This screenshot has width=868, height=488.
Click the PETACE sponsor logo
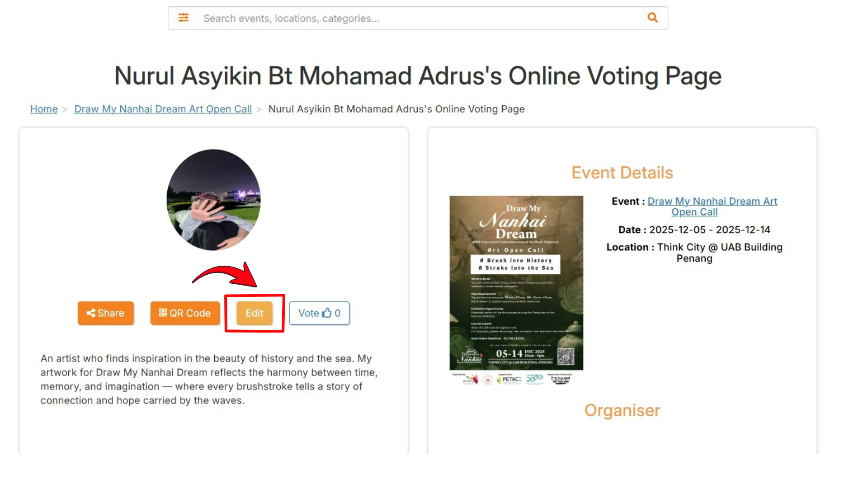pos(509,380)
